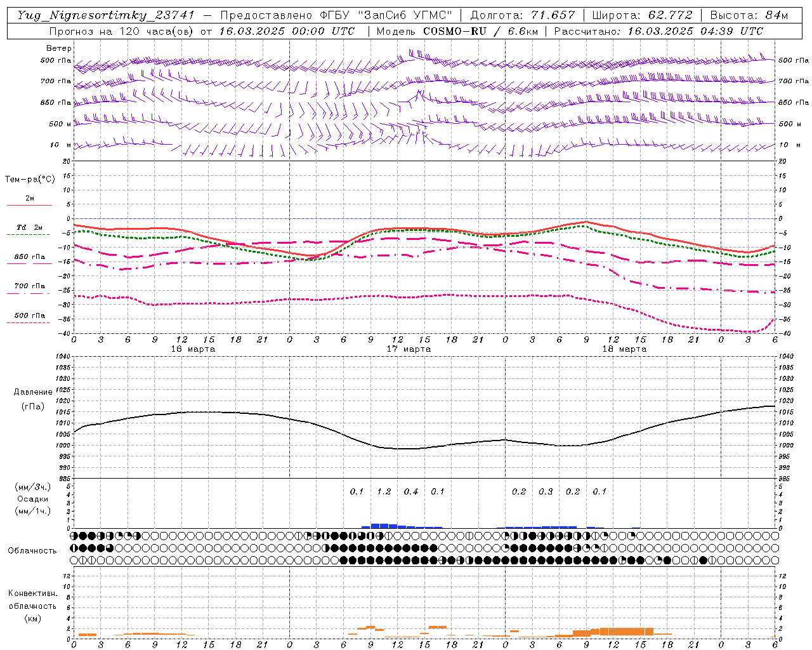The height and width of the screenshot is (650, 812).
Task: Click the 16 марта date label
Action: coord(193,349)
